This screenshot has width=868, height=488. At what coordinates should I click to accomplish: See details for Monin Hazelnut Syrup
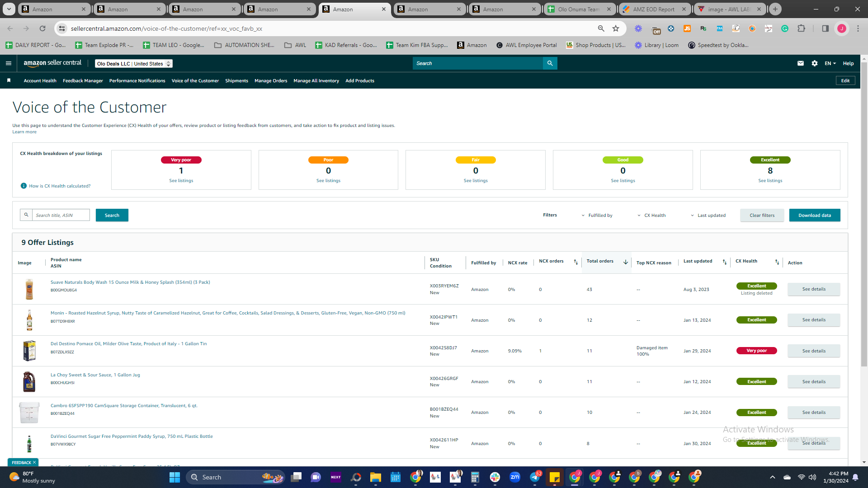tap(814, 320)
